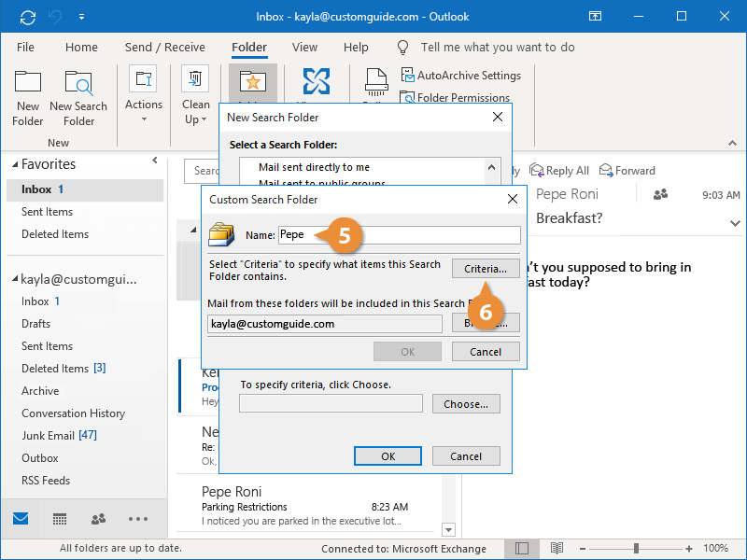Switch to the Home tab

pos(81,48)
